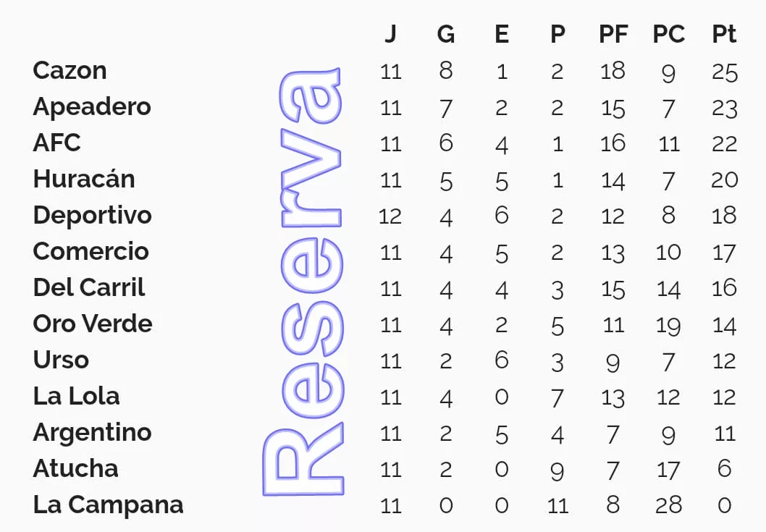Click the AFC team name
The image size is (766, 532).
[56, 143]
